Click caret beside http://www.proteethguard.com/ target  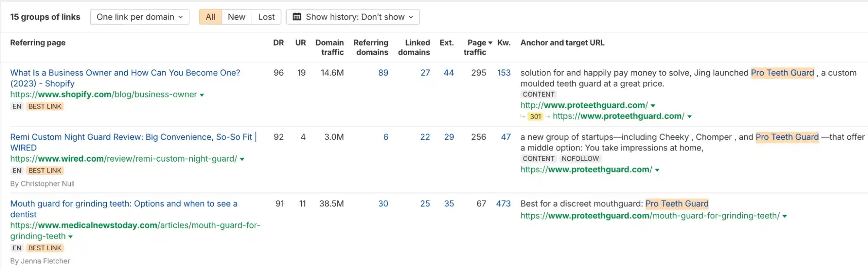653,106
